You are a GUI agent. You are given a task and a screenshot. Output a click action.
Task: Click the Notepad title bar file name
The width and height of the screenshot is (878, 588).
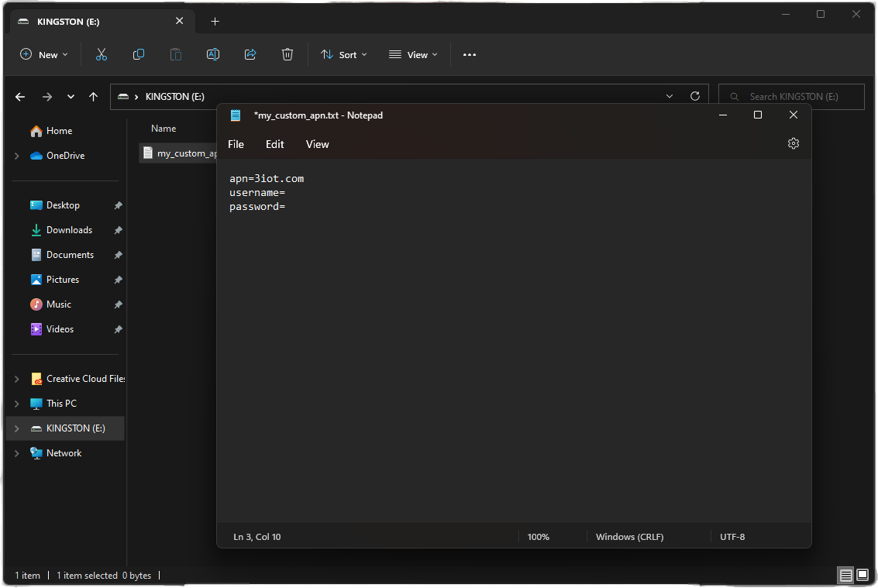318,115
